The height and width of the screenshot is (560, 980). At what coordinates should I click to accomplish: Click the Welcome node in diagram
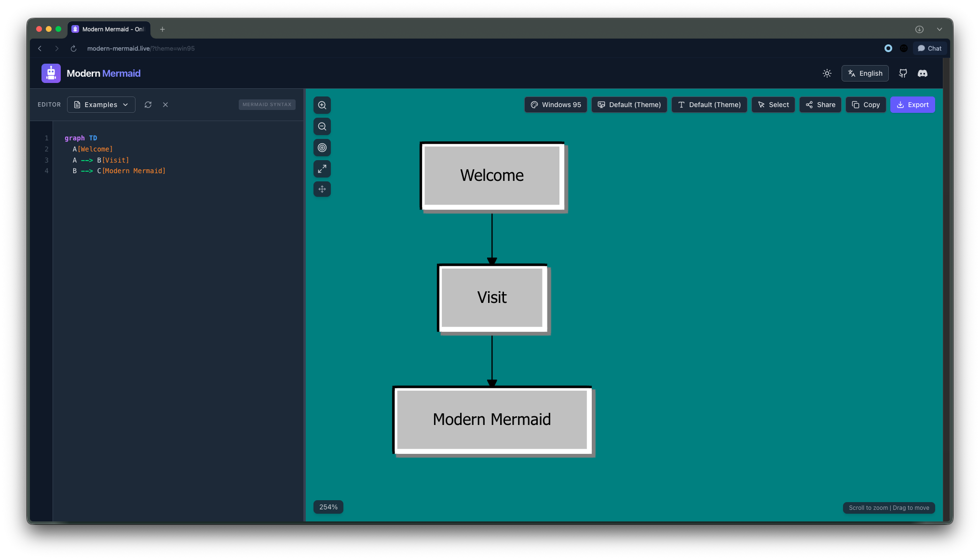pyautogui.click(x=492, y=176)
